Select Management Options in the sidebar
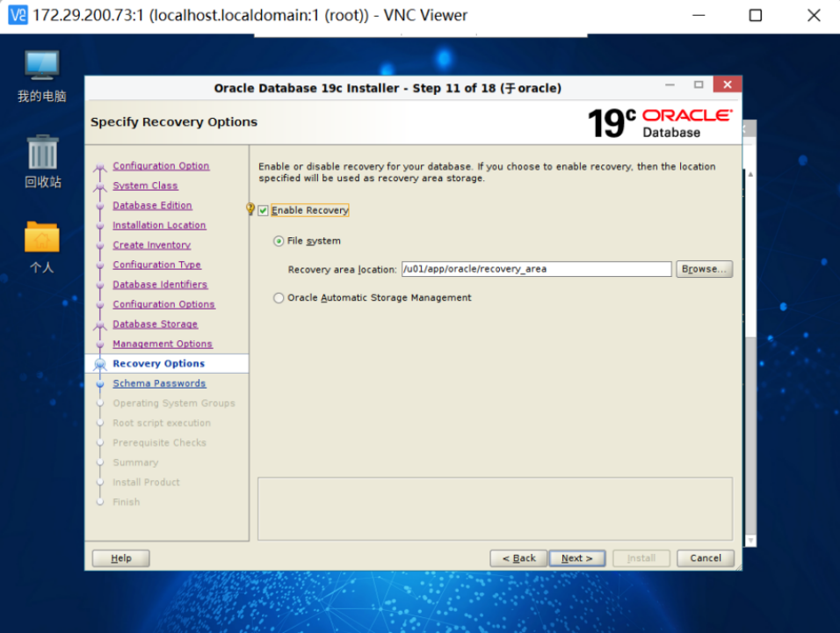This screenshot has height=633, width=840. [163, 344]
